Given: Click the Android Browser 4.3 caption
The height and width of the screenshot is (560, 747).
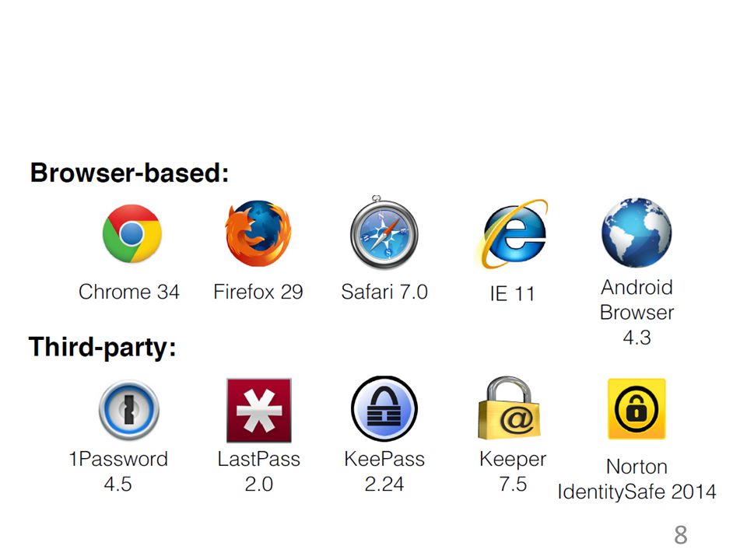Looking at the screenshot, I should pyautogui.click(x=637, y=313).
